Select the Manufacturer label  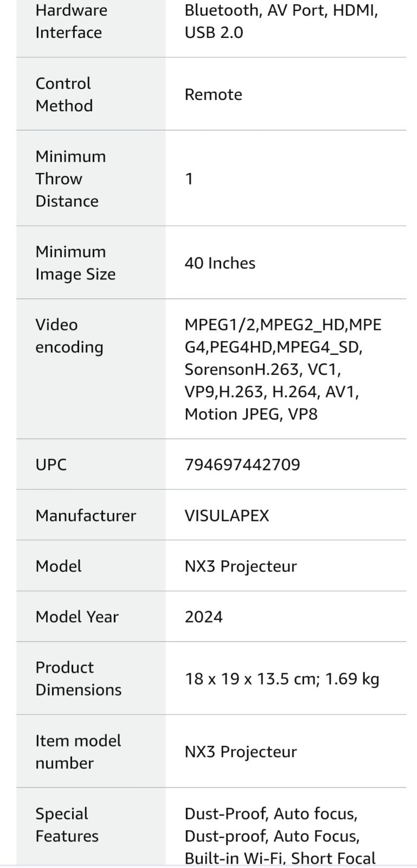tap(86, 515)
